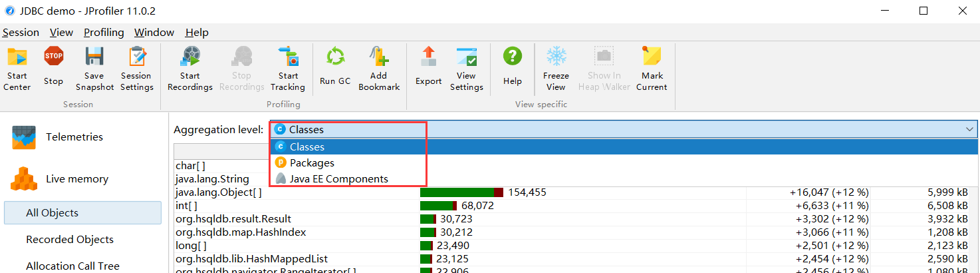Screen dimensions: 980x273
Task: Open the Help menu
Action: click(197, 32)
